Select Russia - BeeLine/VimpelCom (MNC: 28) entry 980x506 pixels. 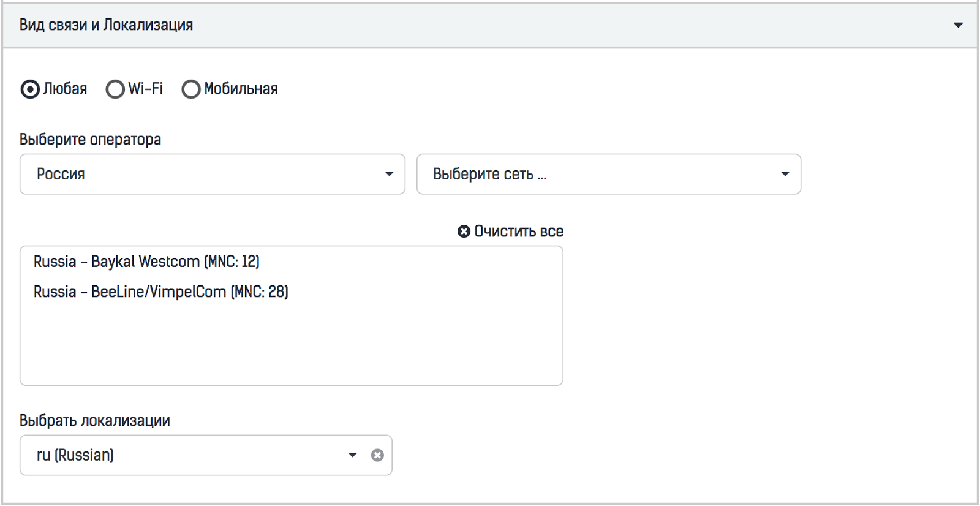(x=160, y=292)
